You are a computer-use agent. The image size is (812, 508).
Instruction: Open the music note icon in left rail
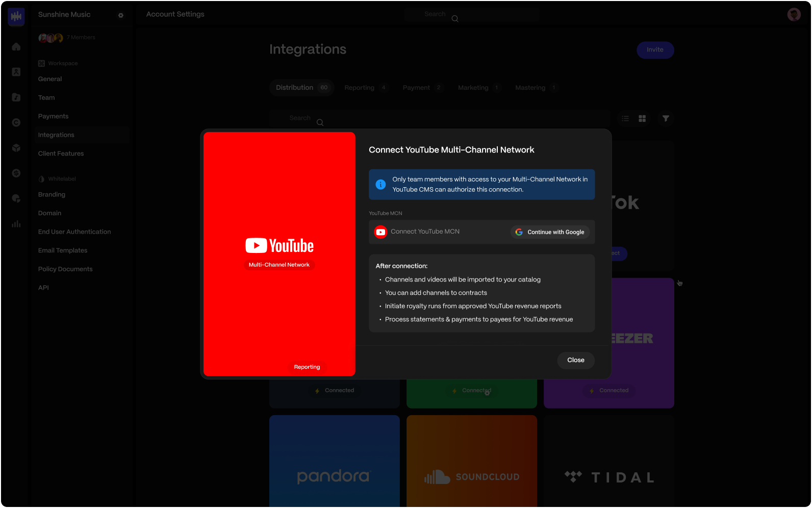pyautogui.click(x=16, y=97)
